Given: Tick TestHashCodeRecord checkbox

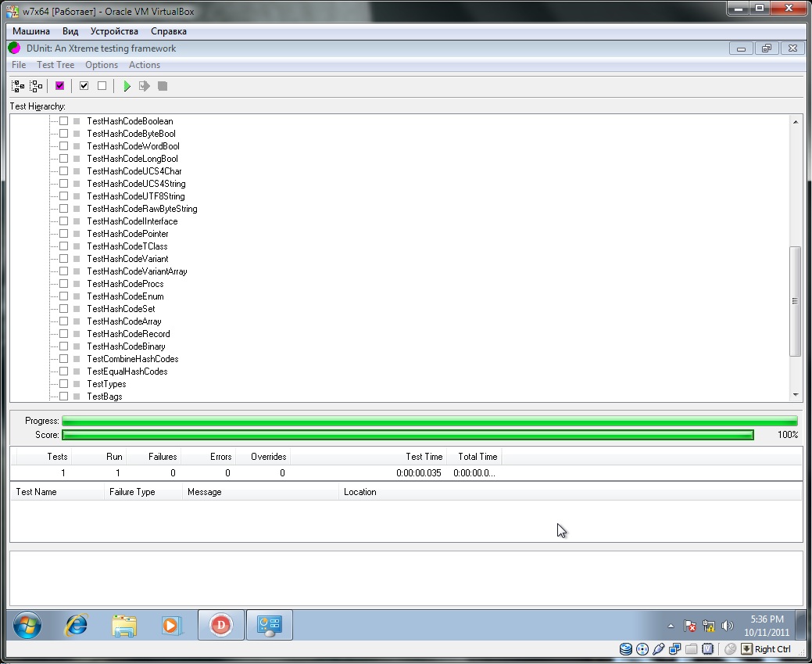Looking at the screenshot, I should coord(64,334).
